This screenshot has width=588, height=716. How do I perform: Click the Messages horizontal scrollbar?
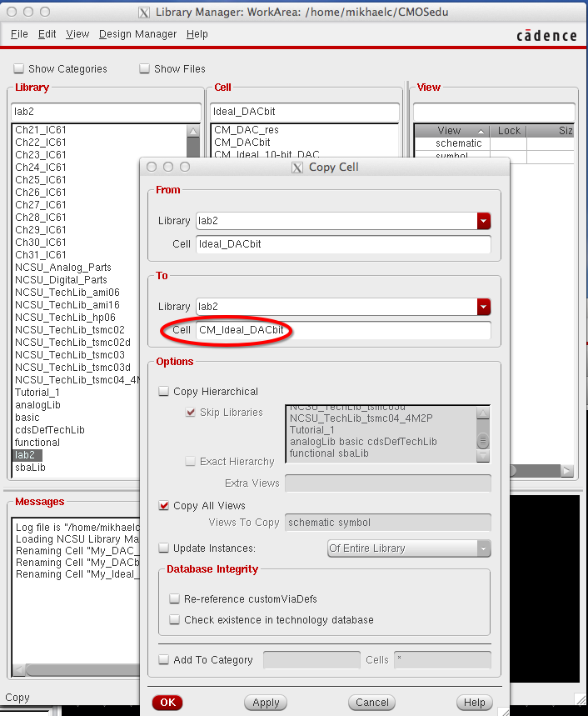(82, 670)
